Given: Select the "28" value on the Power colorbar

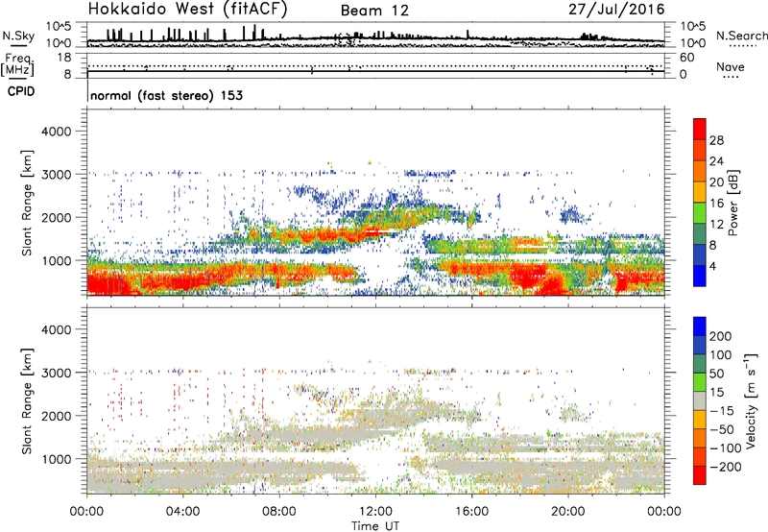Looking at the screenshot, I should click(716, 140).
